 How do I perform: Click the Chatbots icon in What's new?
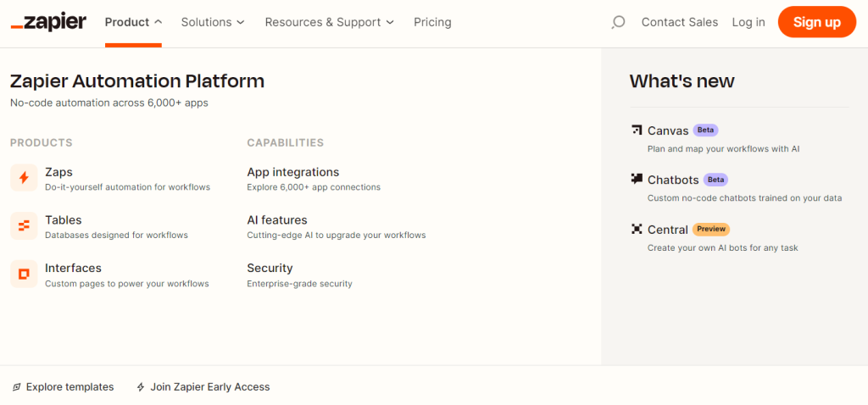pos(637,180)
